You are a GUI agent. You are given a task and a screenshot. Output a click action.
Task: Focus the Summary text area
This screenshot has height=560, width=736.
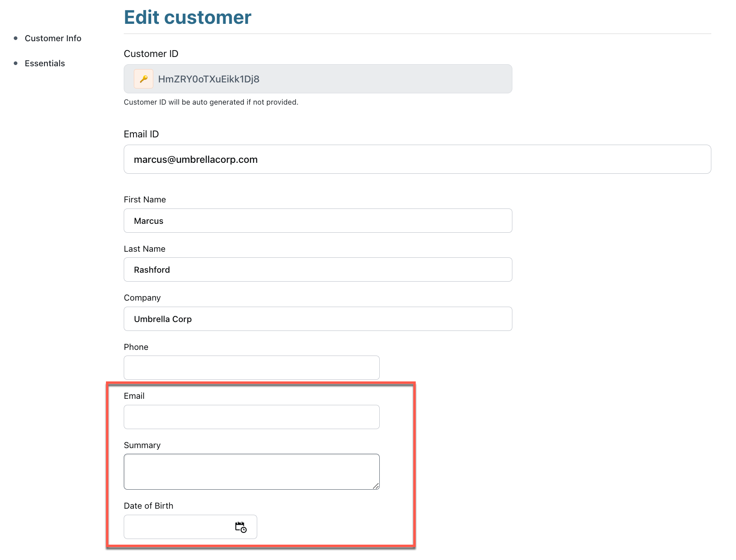(x=251, y=472)
